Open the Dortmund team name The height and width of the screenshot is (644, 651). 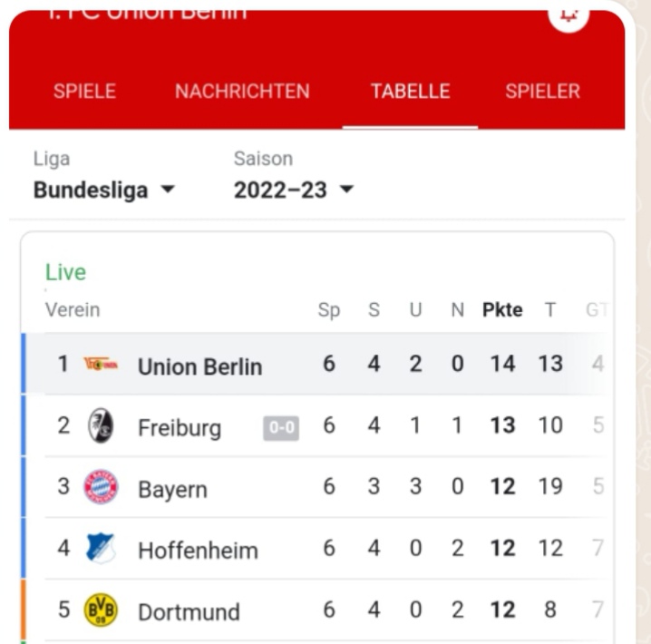(x=189, y=612)
